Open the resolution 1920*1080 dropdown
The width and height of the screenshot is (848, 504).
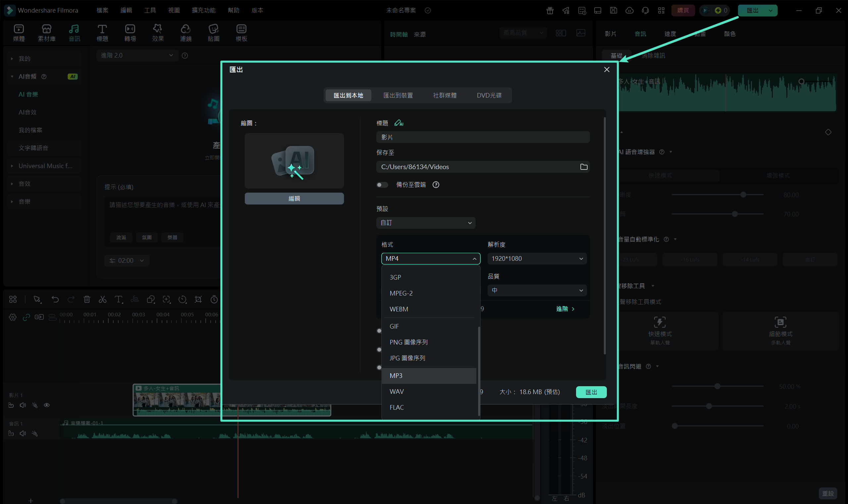point(537,258)
